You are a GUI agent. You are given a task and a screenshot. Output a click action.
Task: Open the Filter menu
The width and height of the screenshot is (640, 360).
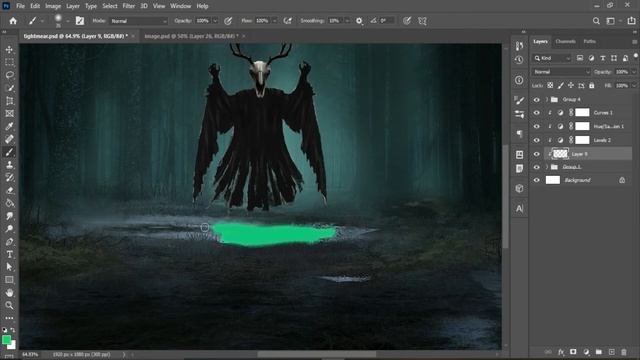pyautogui.click(x=129, y=6)
